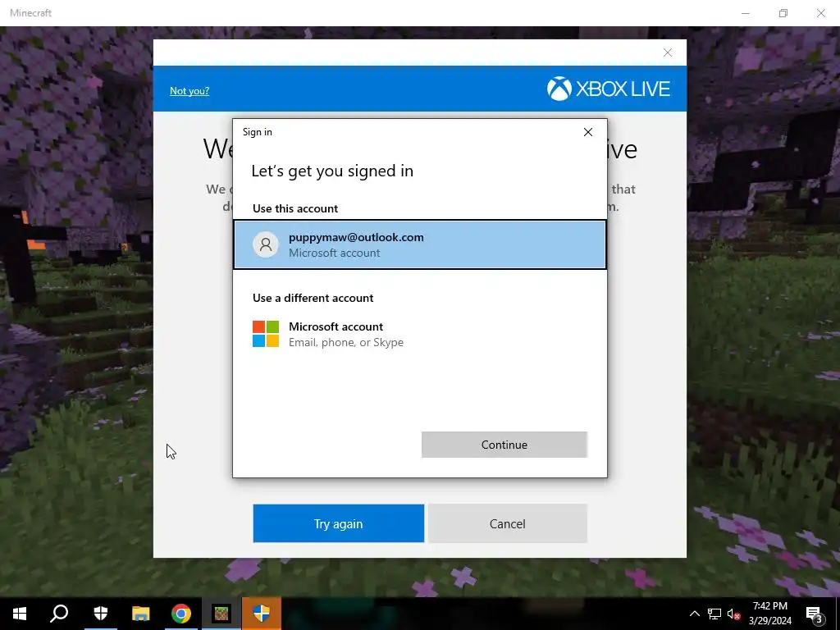The width and height of the screenshot is (840, 630).
Task: Click the Microsoft four-color logo icon
Action: click(x=266, y=334)
